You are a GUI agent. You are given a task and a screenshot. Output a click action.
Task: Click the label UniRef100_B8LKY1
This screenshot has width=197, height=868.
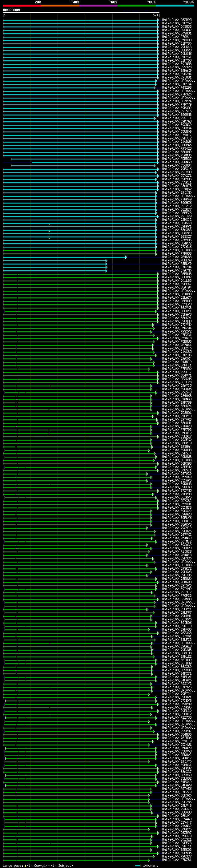point(177,311)
